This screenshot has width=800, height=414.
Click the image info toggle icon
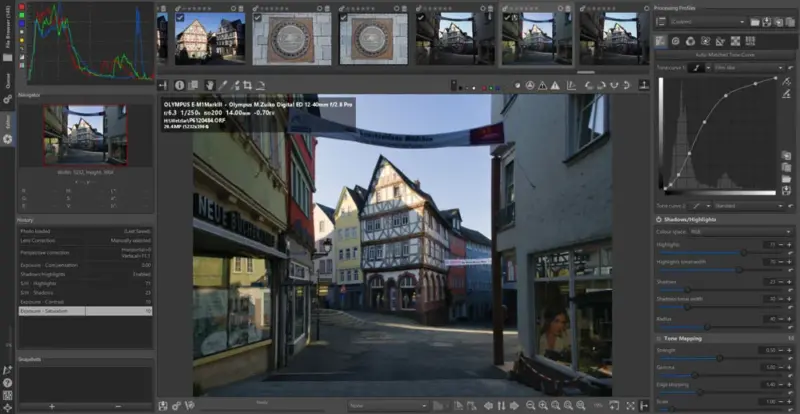(x=180, y=86)
